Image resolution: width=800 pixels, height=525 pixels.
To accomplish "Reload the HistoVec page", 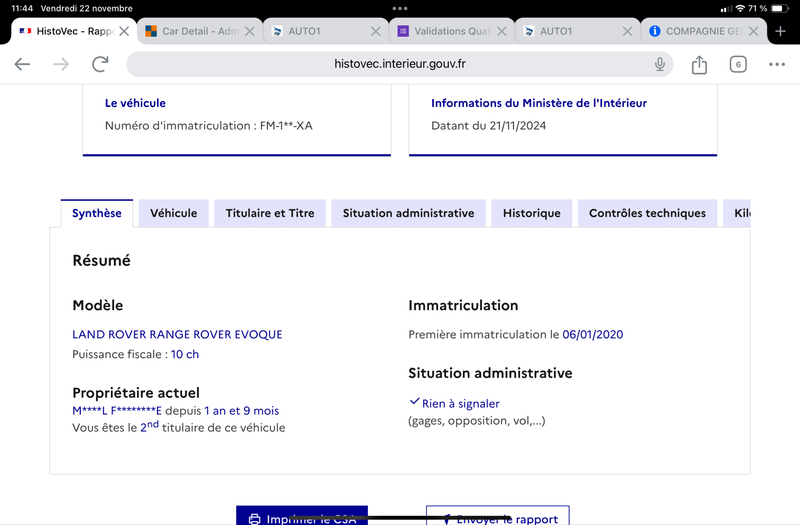I will 100,64.
